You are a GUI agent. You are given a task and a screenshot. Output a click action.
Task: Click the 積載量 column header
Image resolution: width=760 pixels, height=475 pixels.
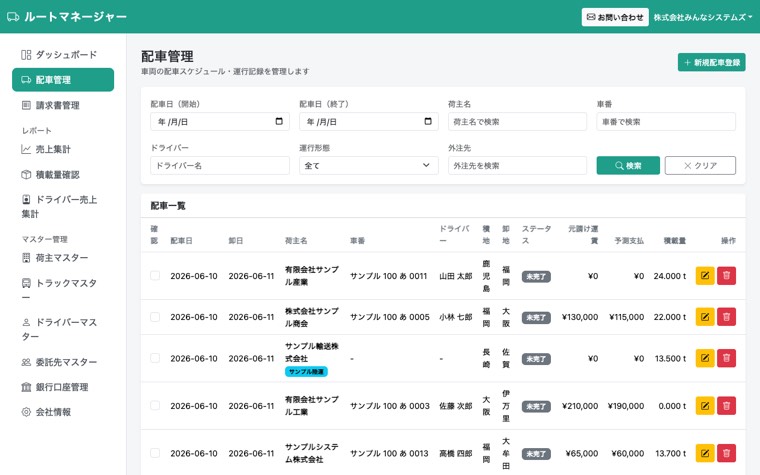[675, 240]
